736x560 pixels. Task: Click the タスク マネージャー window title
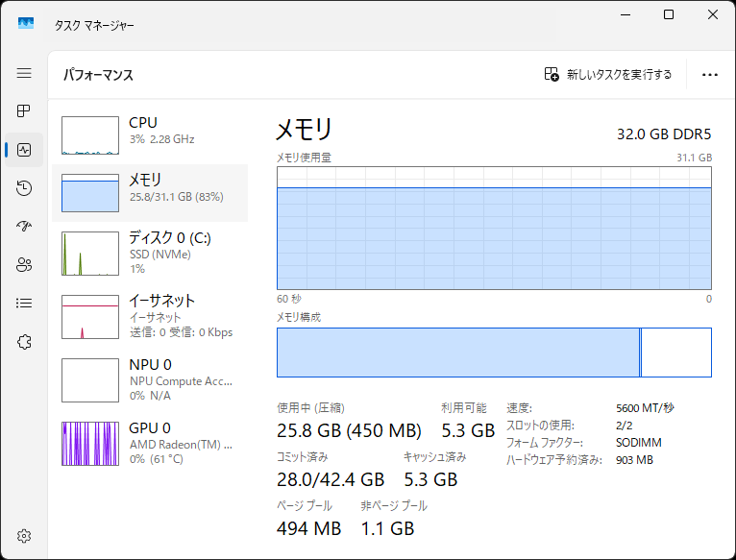[x=94, y=25]
